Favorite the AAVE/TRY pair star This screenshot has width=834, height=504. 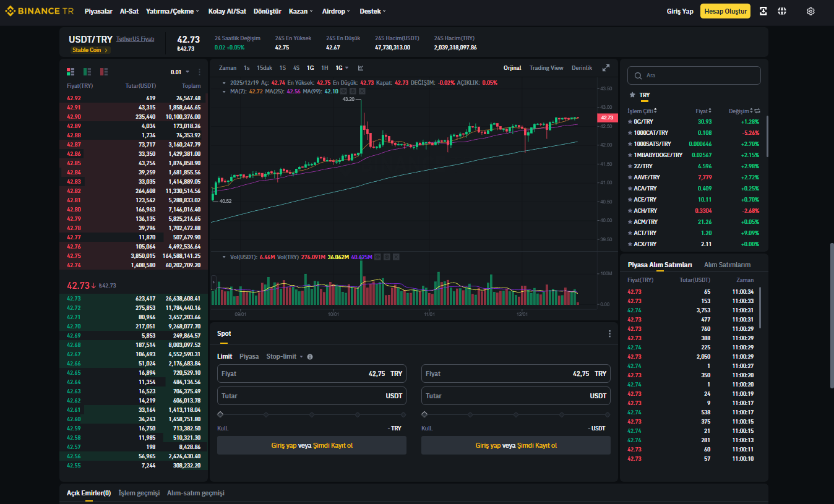point(630,177)
